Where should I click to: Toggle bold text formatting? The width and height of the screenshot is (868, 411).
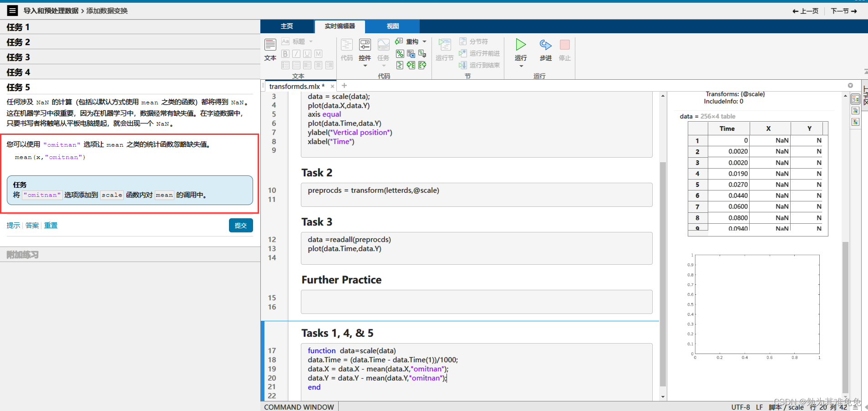(x=285, y=54)
